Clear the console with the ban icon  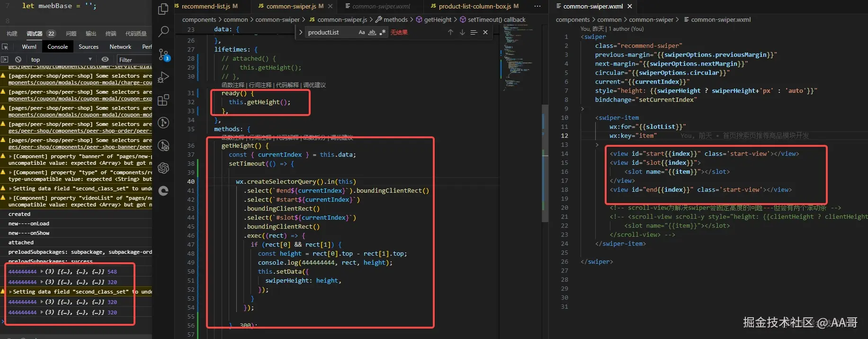tap(18, 60)
